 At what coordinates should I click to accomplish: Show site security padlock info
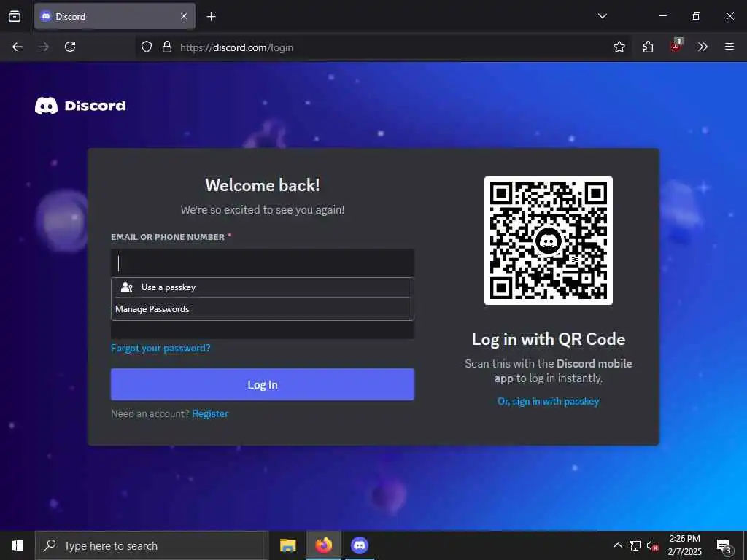coord(167,47)
